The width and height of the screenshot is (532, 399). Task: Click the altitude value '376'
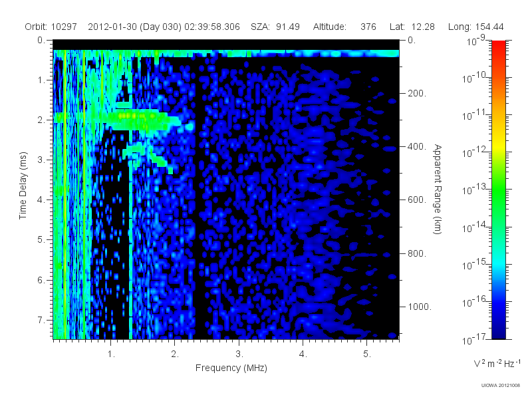click(368, 27)
